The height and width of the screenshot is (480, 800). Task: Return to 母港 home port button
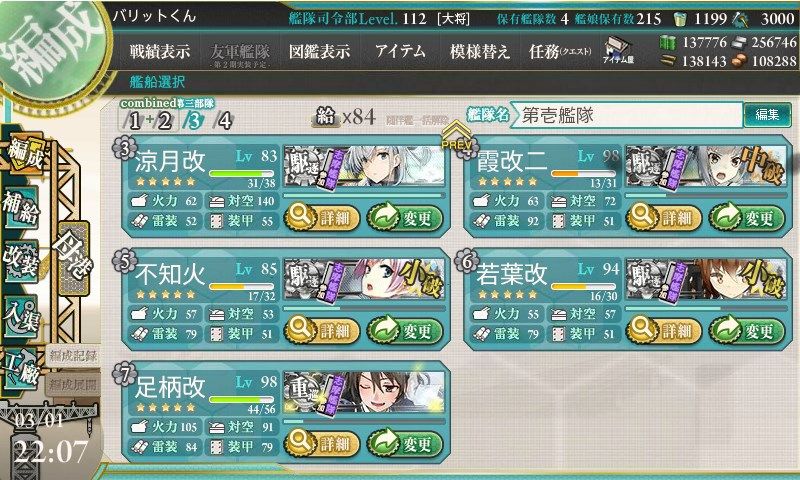(74, 258)
